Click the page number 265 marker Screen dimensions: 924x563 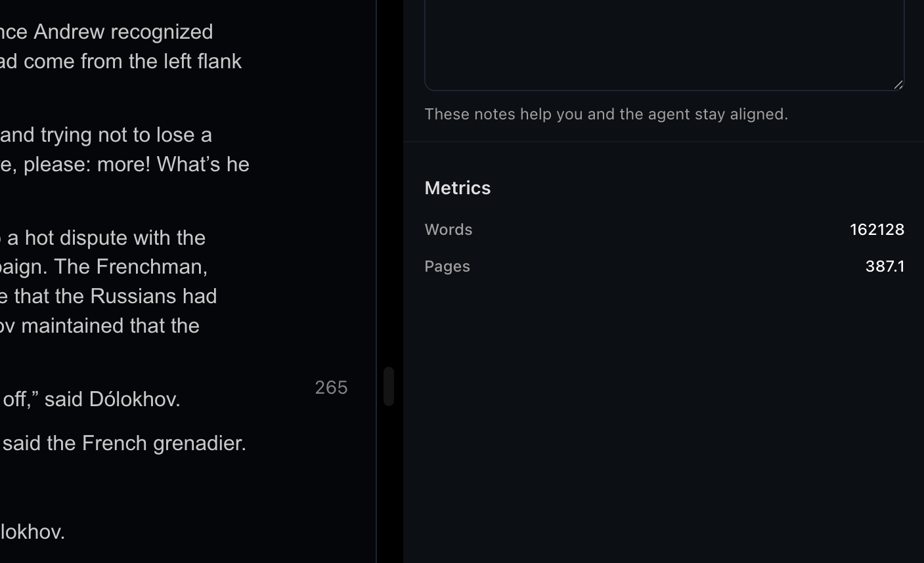pyautogui.click(x=331, y=388)
